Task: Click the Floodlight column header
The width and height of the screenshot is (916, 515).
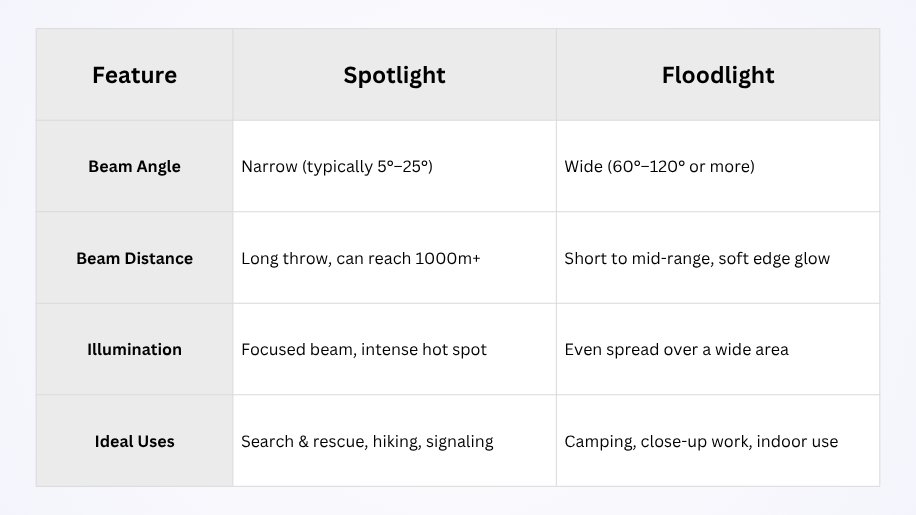Action: (x=717, y=75)
